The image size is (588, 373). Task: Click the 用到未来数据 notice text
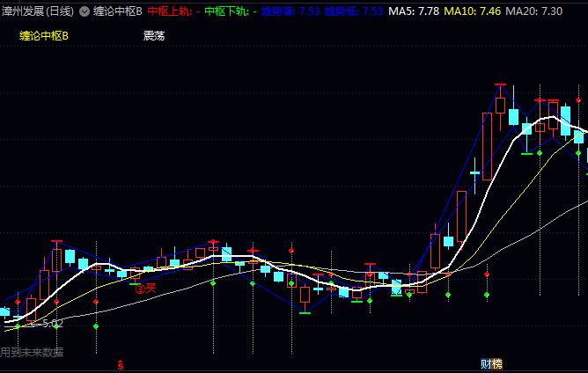point(32,353)
